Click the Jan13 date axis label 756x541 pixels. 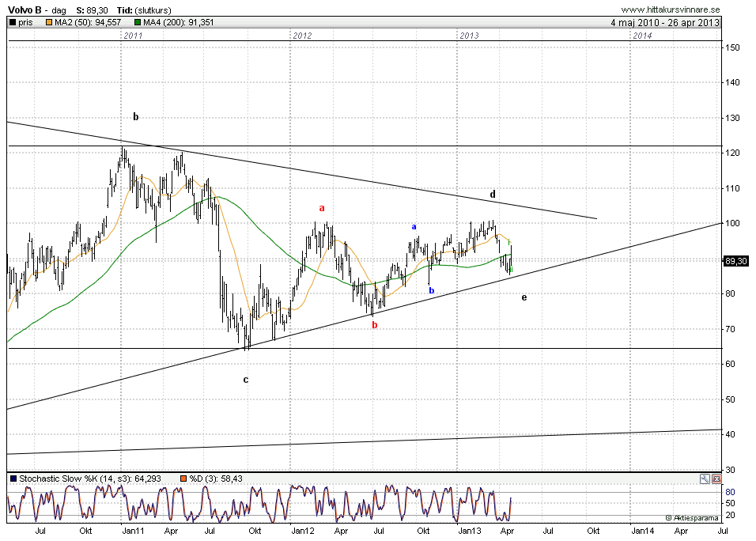[470, 531]
